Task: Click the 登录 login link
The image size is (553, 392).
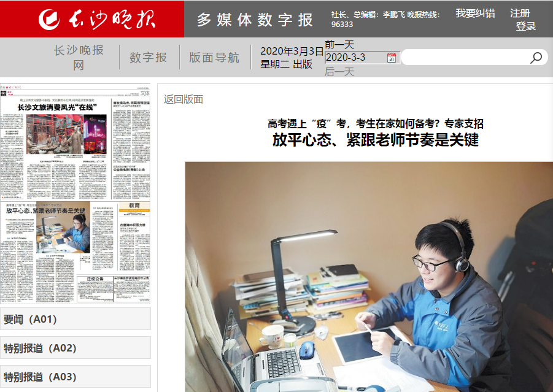Action: pyautogui.click(x=525, y=26)
